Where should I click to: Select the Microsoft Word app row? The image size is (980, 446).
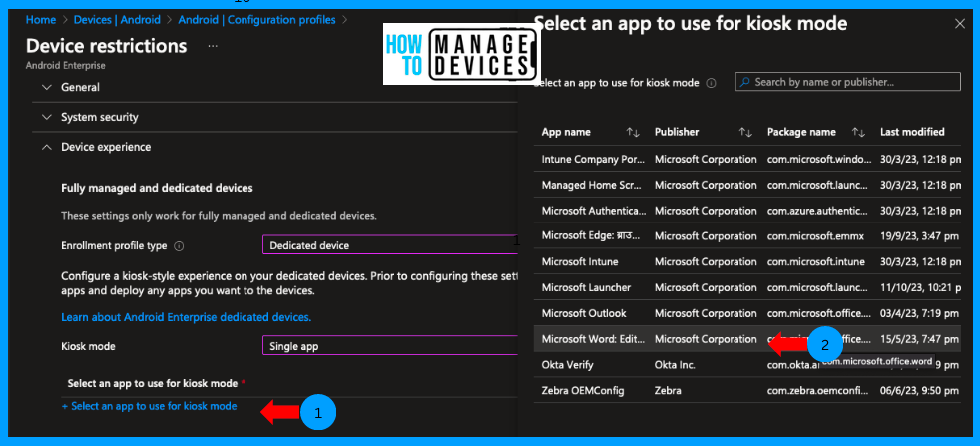747,339
